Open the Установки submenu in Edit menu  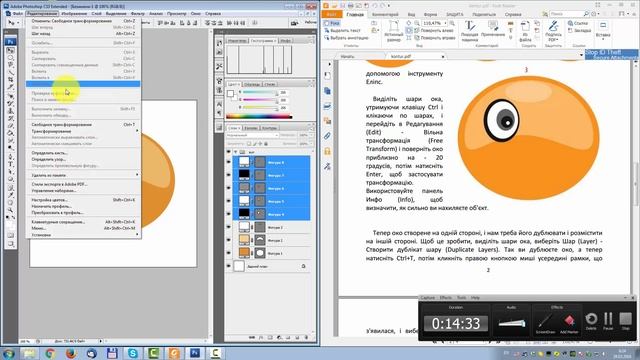84,235
